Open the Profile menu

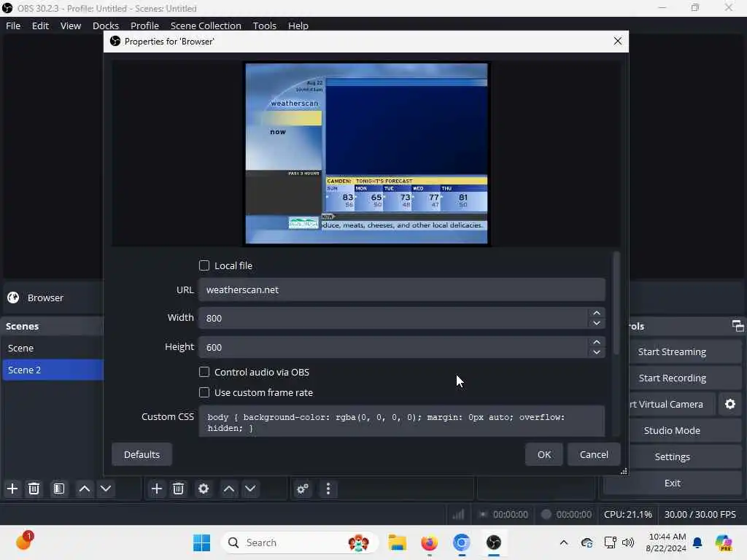144,26
